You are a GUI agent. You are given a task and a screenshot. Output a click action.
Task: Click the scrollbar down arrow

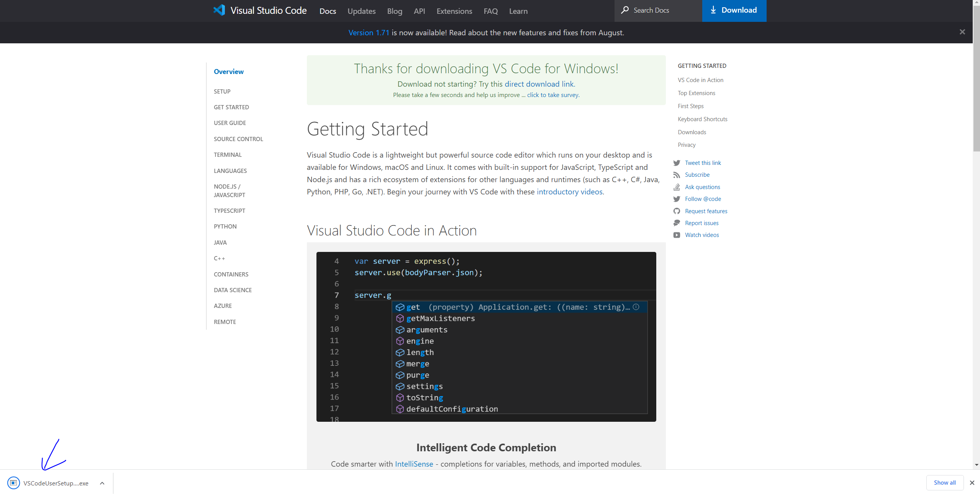(976, 465)
